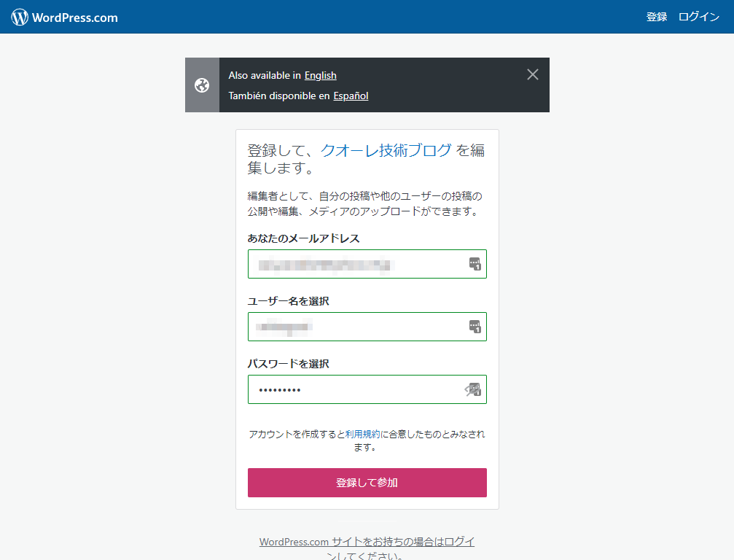Image resolution: width=734 pixels, height=560 pixels.
Task: Focus the password input field
Action: (356, 389)
